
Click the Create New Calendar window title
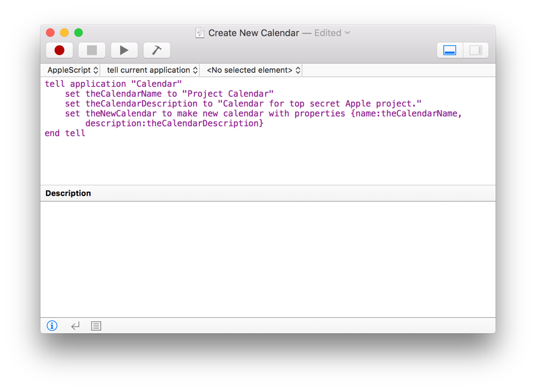pos(254,33)
